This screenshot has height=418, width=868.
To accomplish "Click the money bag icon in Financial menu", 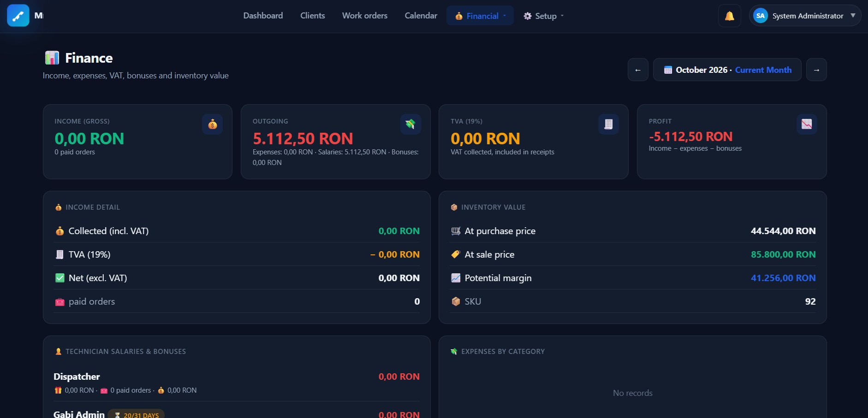I will pyautogui.click(x=459, y=16).
